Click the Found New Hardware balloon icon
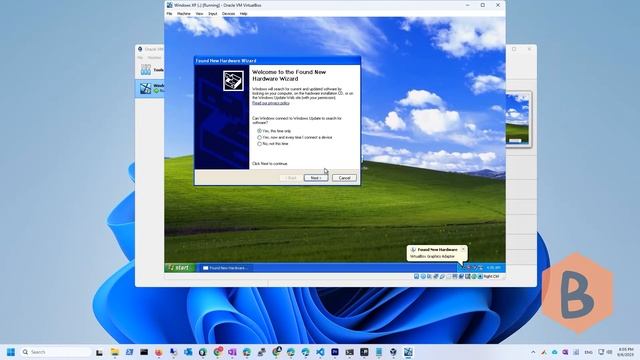Screen dimensions: 640x360 pos(413,249)
